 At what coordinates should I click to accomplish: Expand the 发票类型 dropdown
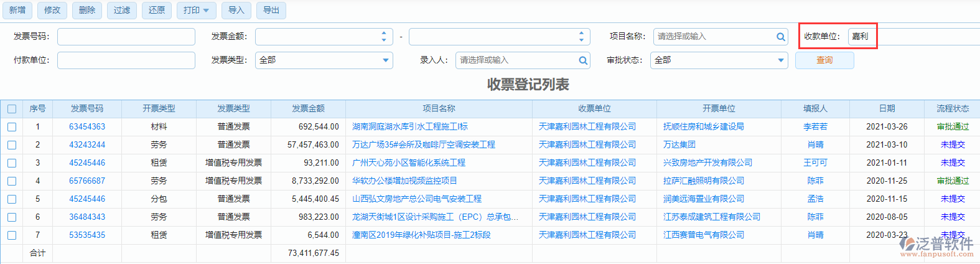(386, 60)
